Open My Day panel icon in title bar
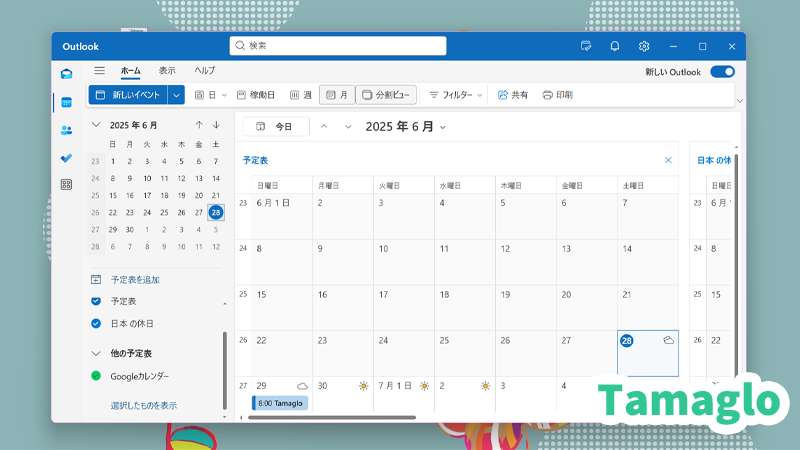800x450 pixels. 586,46
